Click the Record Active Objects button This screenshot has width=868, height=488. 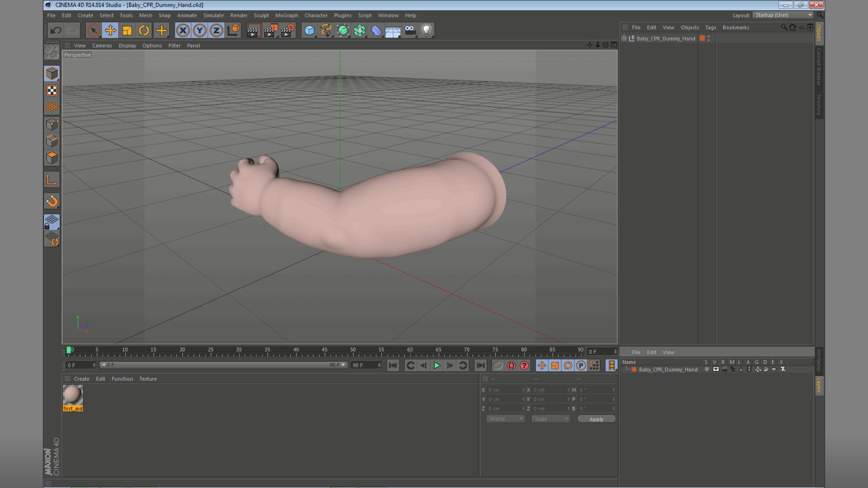click(498, 365)
